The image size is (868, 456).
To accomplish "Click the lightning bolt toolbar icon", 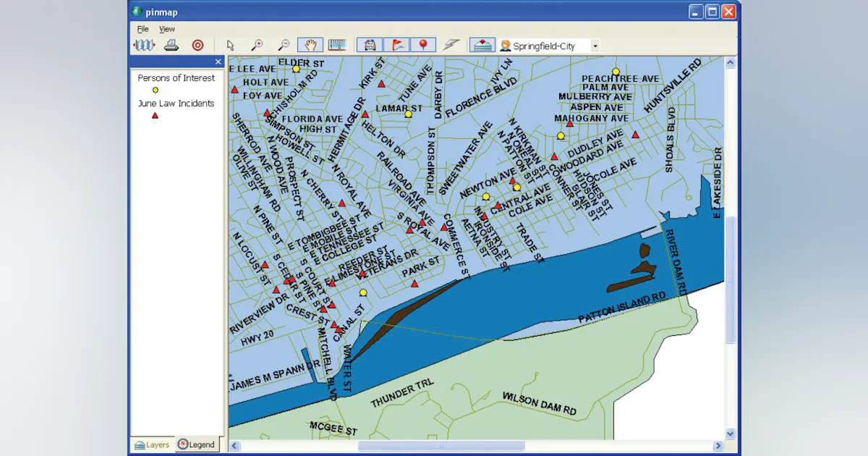I will pos(451,45).
